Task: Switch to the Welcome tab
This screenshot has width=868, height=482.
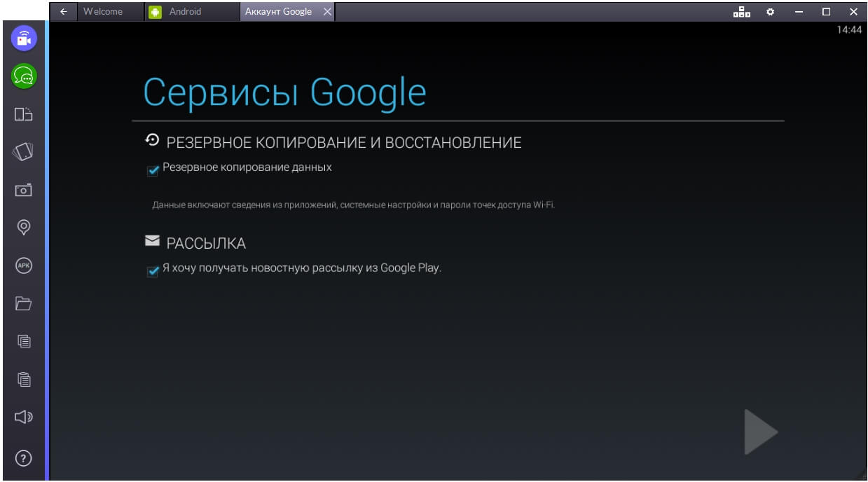Action: [x=102, y=11]
